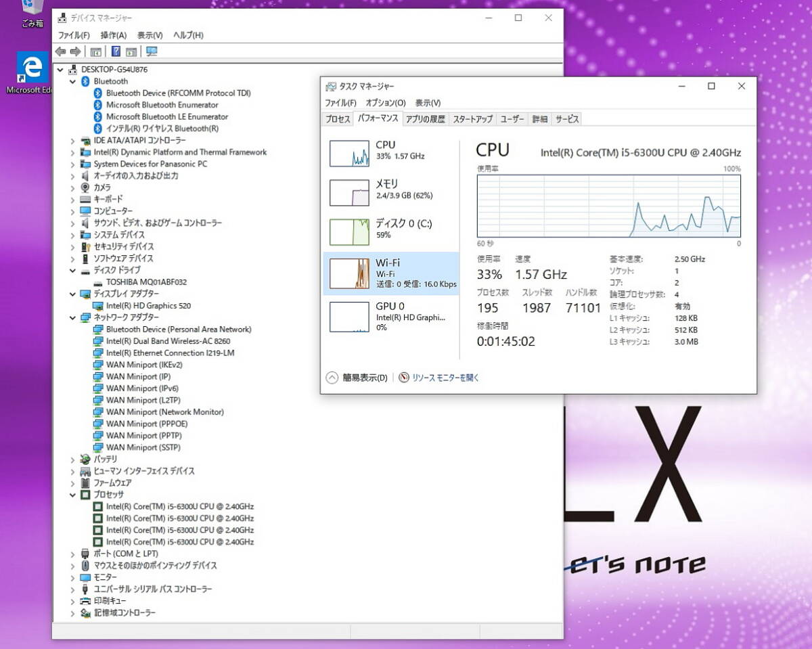This screenshot has height=649, width=812.
Task: Select Intel(R) Dual Band Wireless-AC 8260 adapter
Action: coord(168,341)
